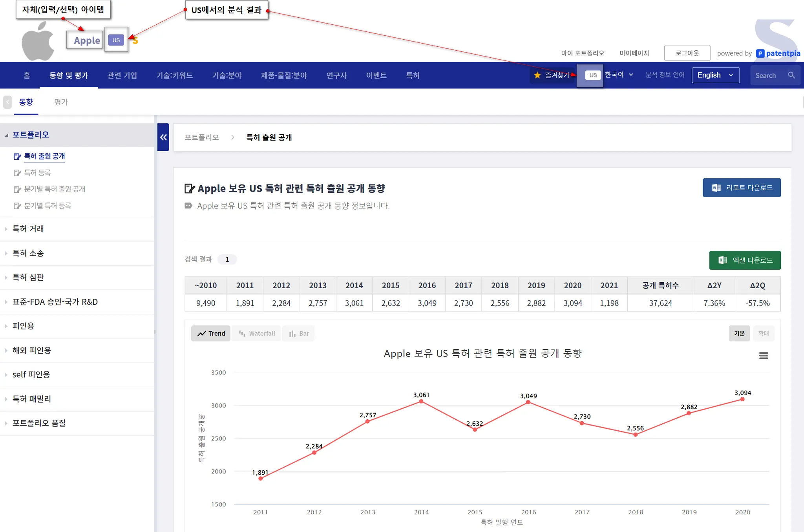804x532 pixels.
Task: Open the 관련 기업 menu
Action: click(122, 75)
